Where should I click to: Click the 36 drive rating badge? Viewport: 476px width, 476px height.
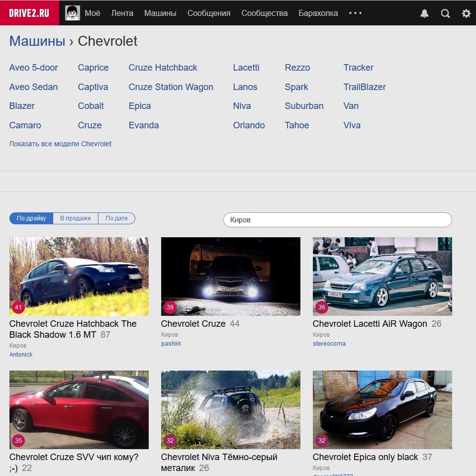coord(322,307)
